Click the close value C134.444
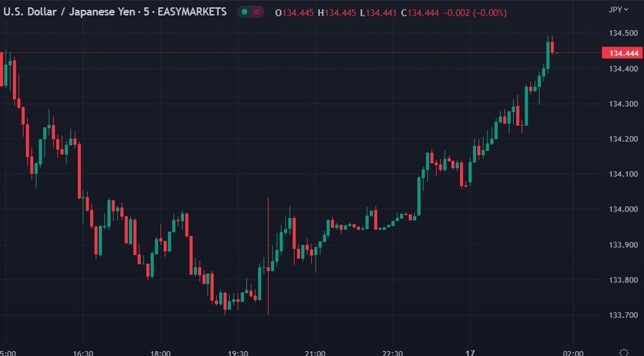The width and height of the screenshot is (644, 356). click(420, 13)
